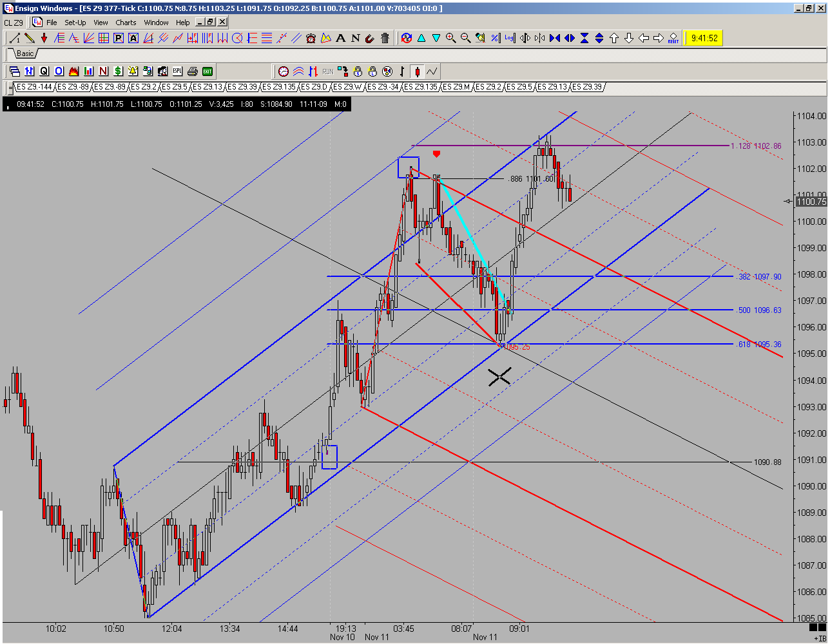Click the yellow 9:41:52 clock display
The image size is (830, 644).
tap(704, 38)
